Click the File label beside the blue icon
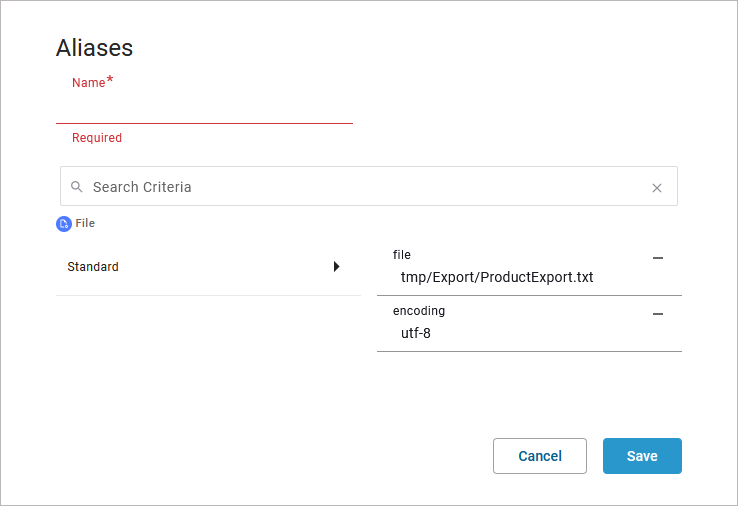Image resolution: width=738 pixels, height=506 pixels. click(x=86, y=224)
